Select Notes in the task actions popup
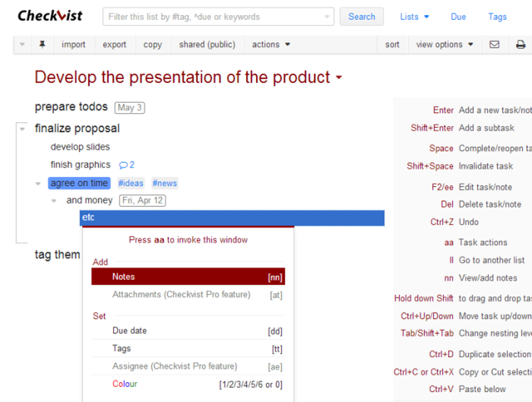Screen dimensions: 532x402 click(x=188, y=277)
